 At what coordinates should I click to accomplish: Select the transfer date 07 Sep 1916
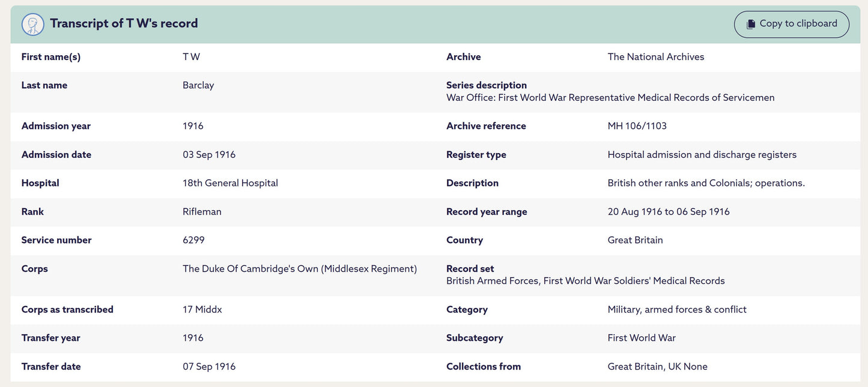[x=209, y=367]
